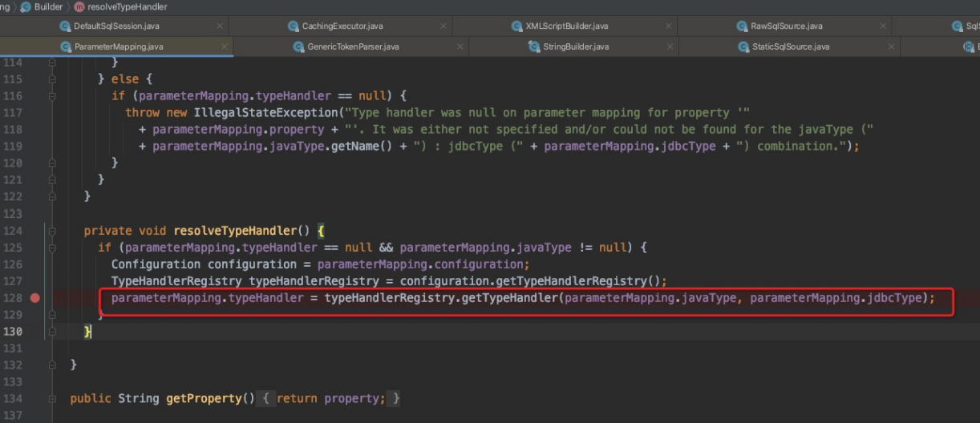Click fold end marker on line 120
980x423 pixels.
[52, 163]
